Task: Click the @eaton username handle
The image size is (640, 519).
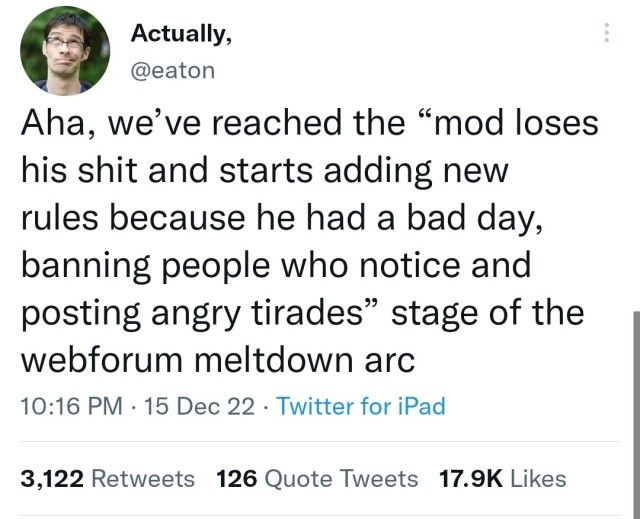Action: click(173, 69)
